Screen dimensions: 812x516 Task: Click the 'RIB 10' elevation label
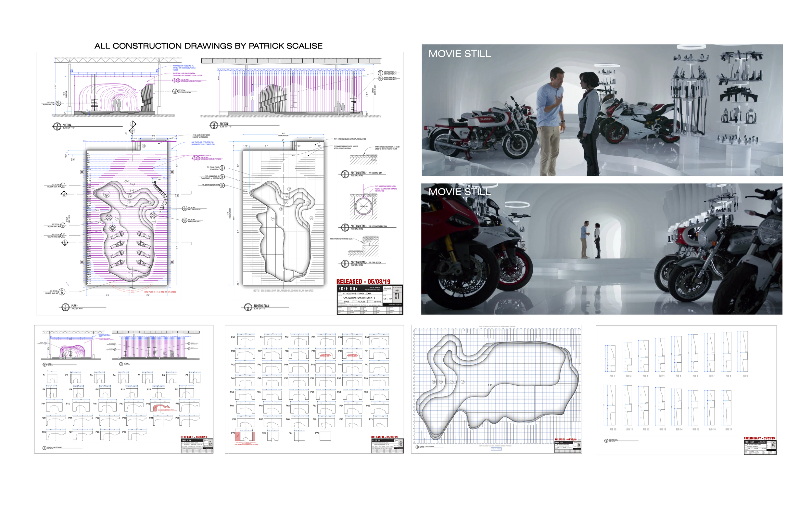click(613, 430)
